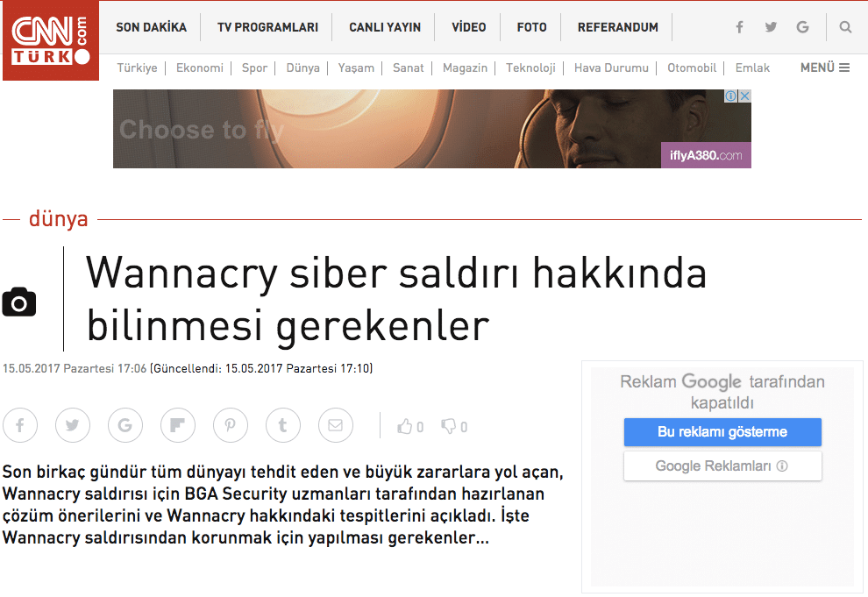Image resolution: width=868 pixels, height=597 pixels.
Task: Open VİDEO menu item
Action: [x=468, y=27]
